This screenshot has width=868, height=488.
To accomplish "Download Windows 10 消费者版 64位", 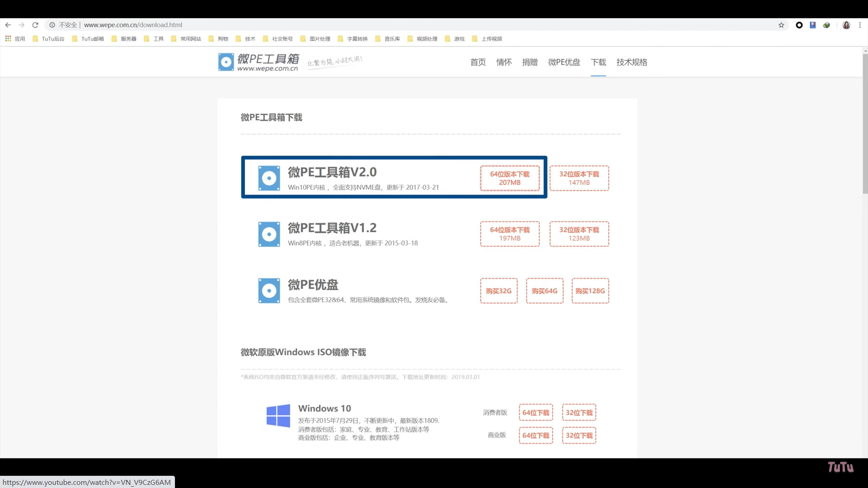I will [536, 413].
